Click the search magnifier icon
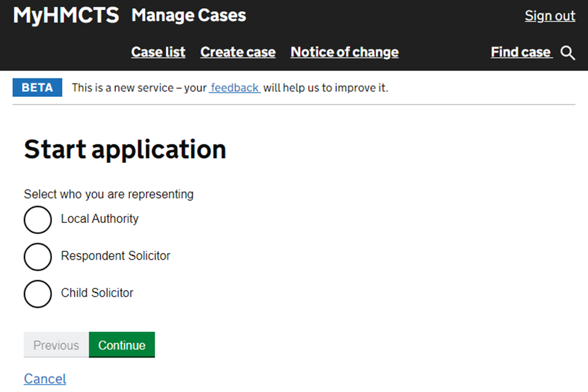The image size is (588, 392). (568, 53)
